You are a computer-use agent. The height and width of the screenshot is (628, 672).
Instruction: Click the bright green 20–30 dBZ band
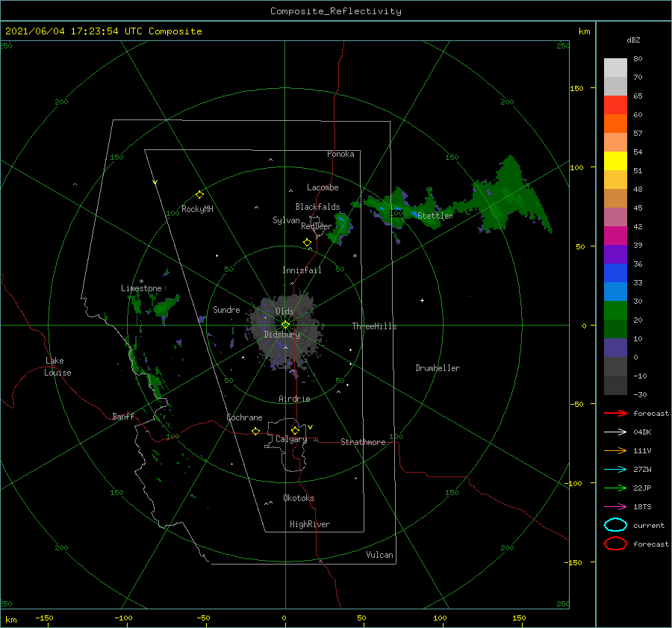point(615,311)
